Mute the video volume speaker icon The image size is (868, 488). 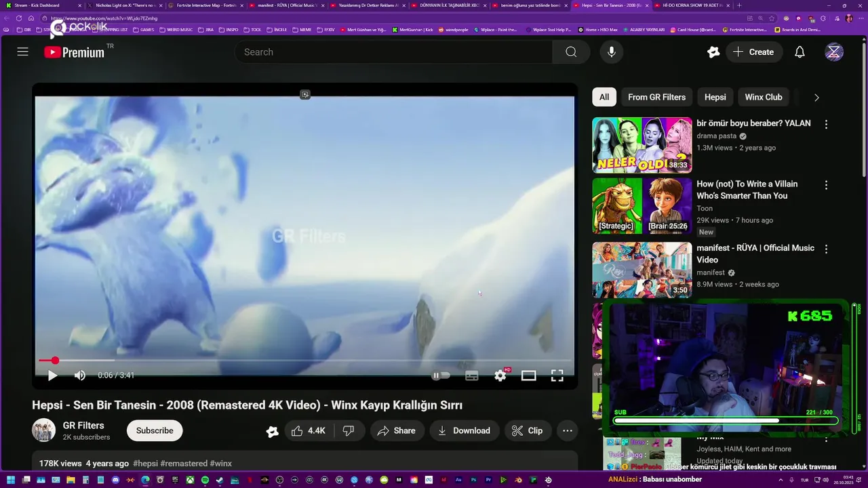tap(79, 375)
